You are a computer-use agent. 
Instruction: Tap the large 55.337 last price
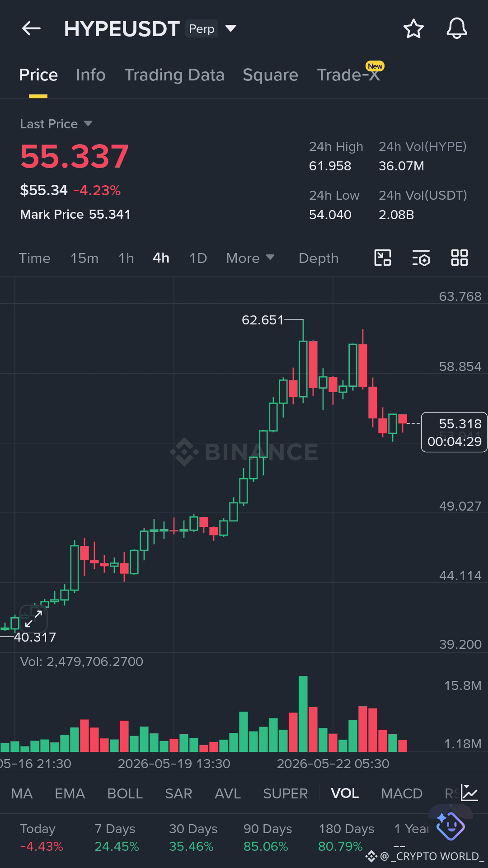click(75, 156)
